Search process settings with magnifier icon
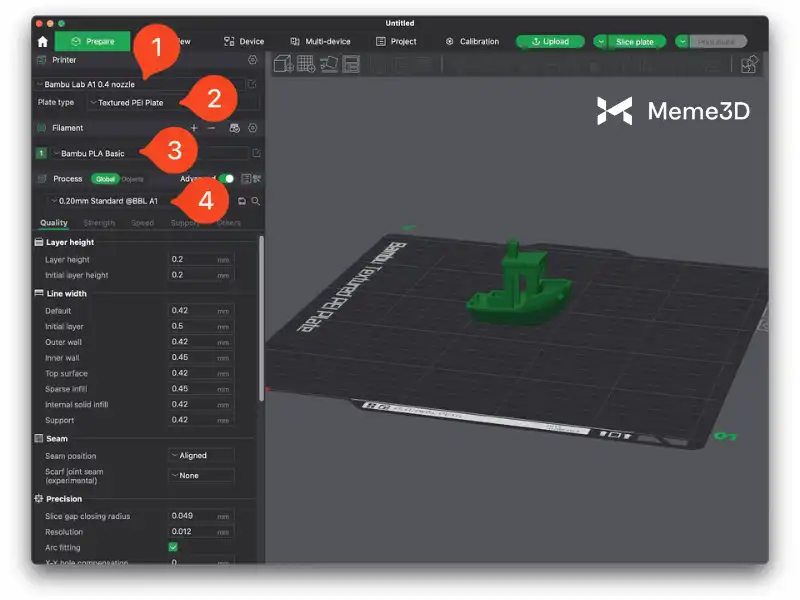Viewport: 800px width, 600px height. coord(256,201)
